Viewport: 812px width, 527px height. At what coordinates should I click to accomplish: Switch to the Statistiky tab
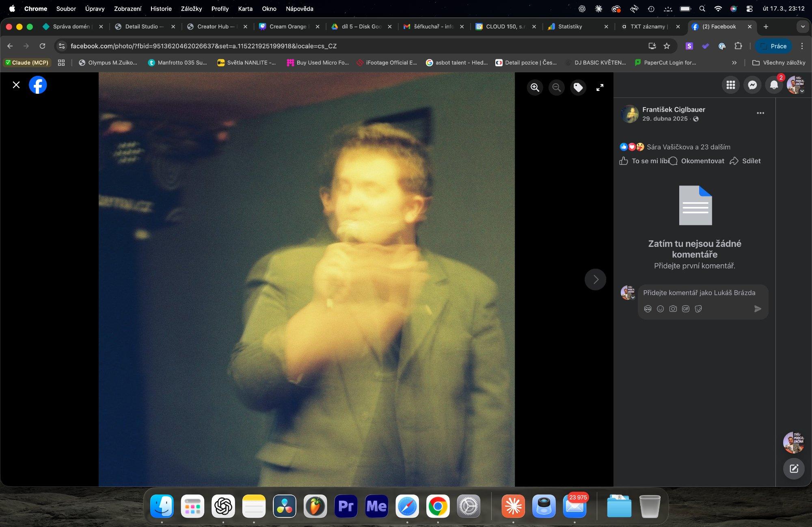coord(577,26)
